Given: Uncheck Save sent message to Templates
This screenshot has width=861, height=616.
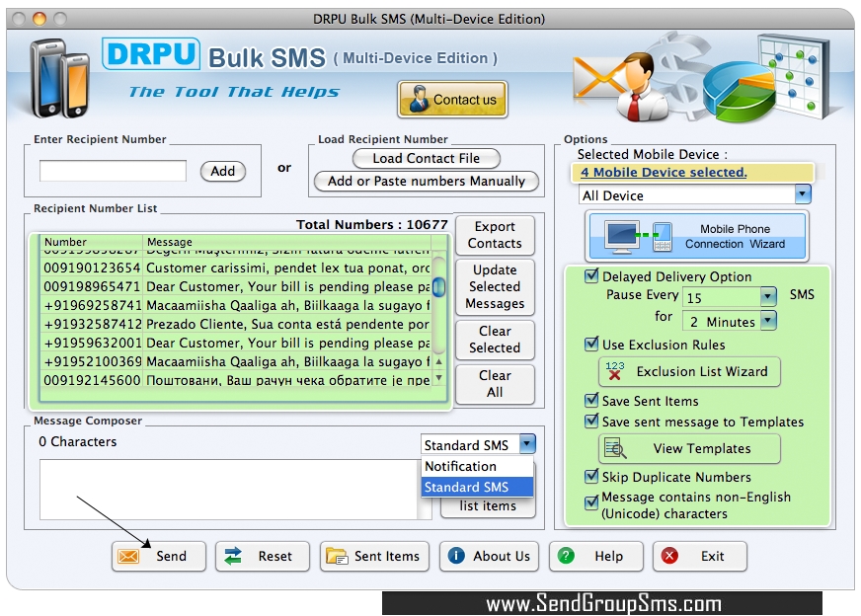Looking at the screenshot, I should 591,422.
